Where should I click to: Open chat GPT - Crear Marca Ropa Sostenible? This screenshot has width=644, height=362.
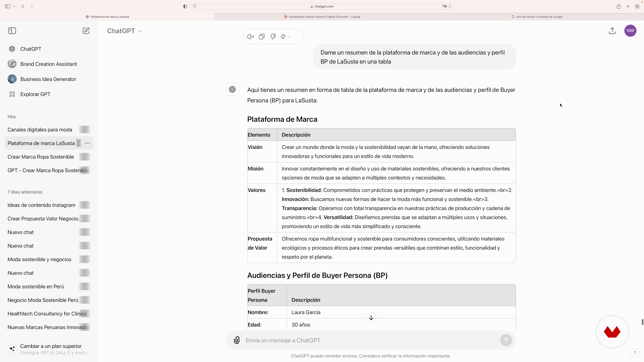coord(49,170)
